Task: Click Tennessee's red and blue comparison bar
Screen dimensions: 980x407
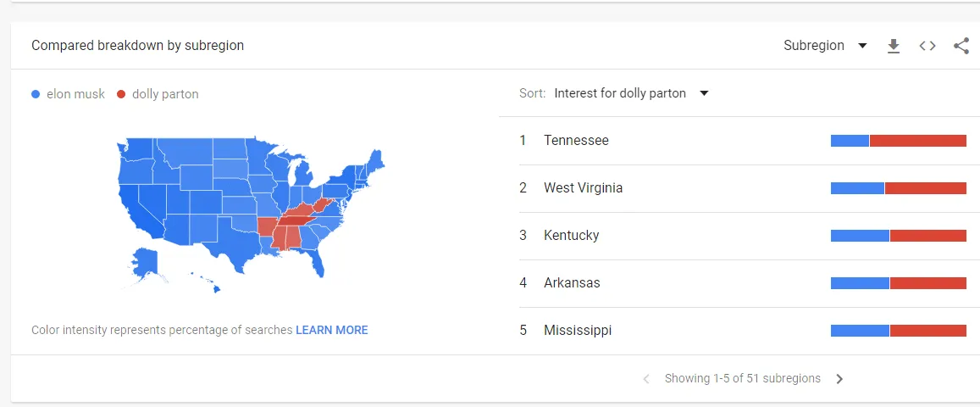Action: click(x=898, y=141)
